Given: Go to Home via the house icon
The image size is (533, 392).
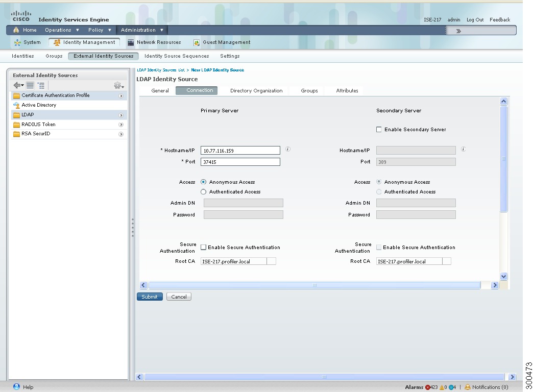Looking at the screenshot, I should tap(16, 30).
